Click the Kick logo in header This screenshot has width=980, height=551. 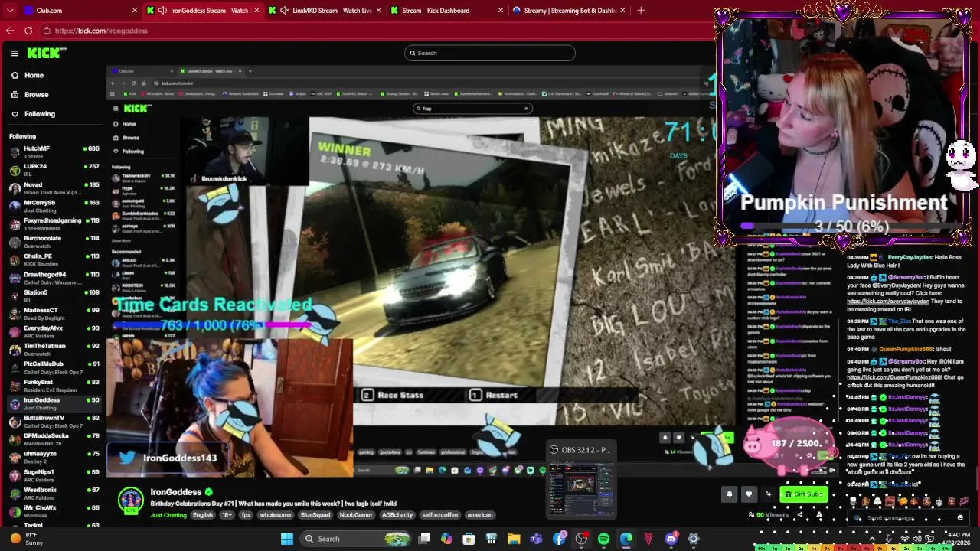[47, 53]
